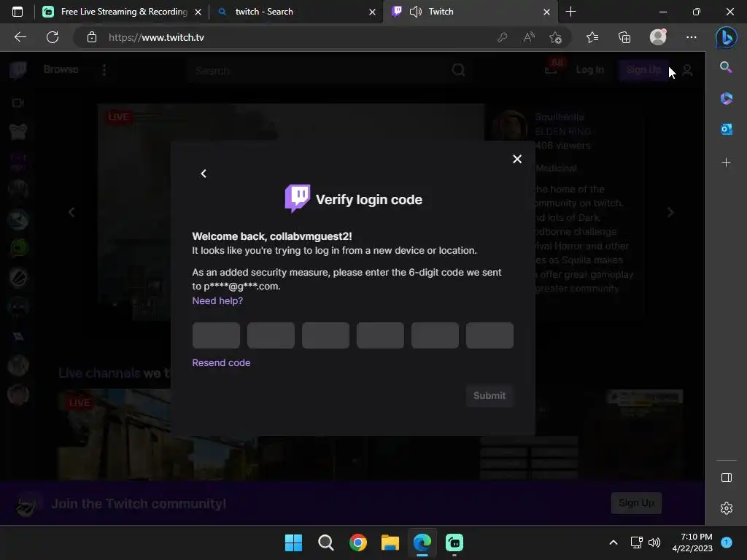747x560 pixels.
Task: Click the Sign Up button in header
Action: (643, 70)
